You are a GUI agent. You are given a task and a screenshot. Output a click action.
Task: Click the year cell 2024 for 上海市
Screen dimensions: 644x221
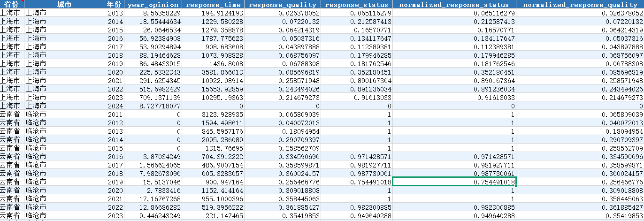(x=114, y=106)
